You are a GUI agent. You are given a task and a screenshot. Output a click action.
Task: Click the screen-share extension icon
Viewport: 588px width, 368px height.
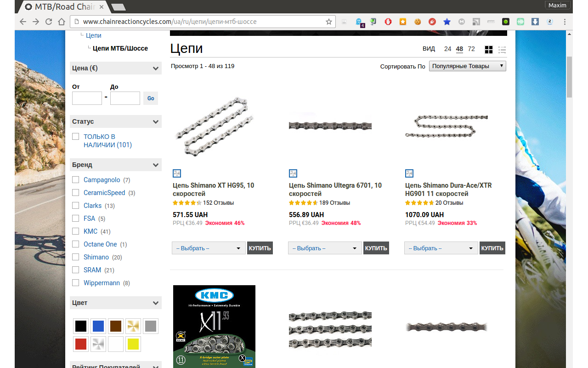pyautogui.click(x=373, y=22)
